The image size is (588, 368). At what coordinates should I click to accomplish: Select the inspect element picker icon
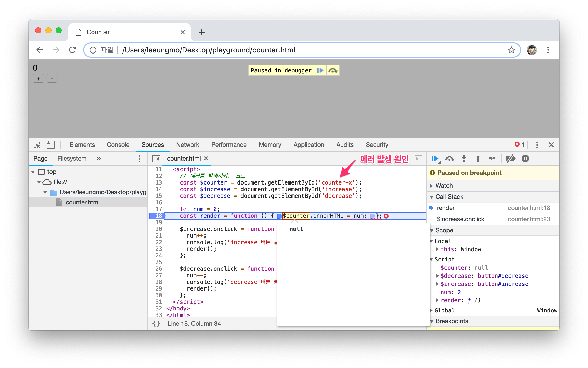pos(37,145)
